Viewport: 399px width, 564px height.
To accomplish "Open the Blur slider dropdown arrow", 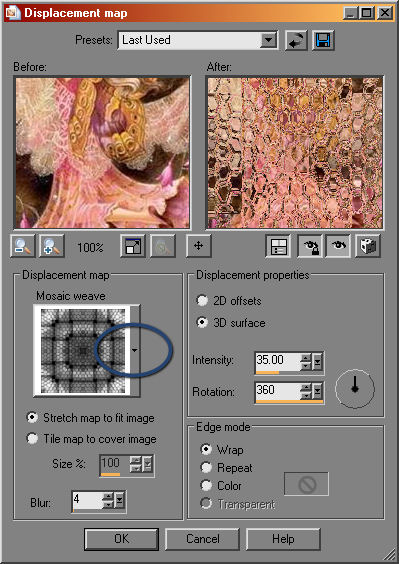I will [119, 500].
